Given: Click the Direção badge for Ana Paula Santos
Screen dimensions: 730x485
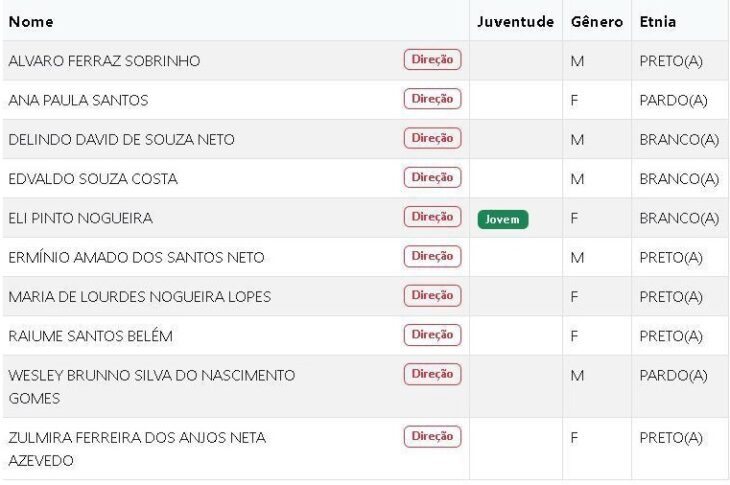Looking at the screenshot, I should point(432,99).
